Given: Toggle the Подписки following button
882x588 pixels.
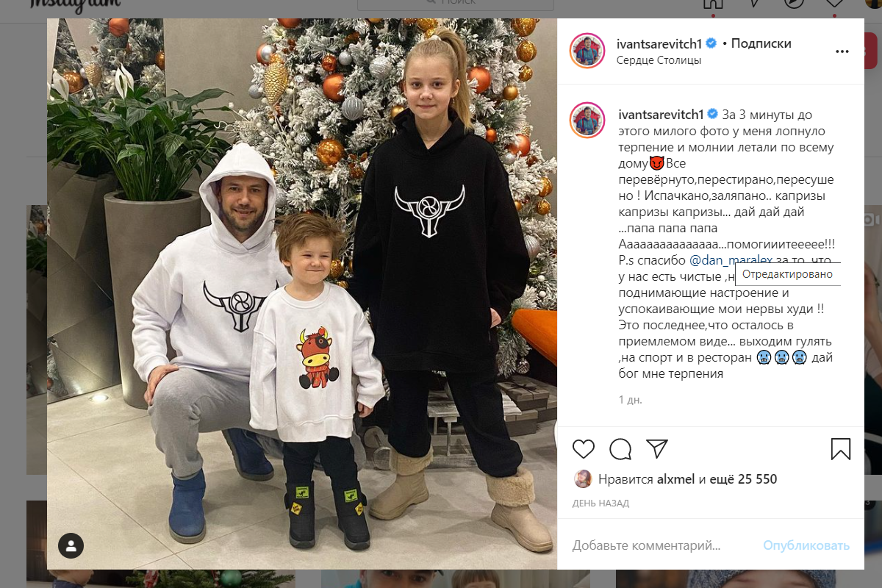Looking at the screenshot, I should coord(761,43).
